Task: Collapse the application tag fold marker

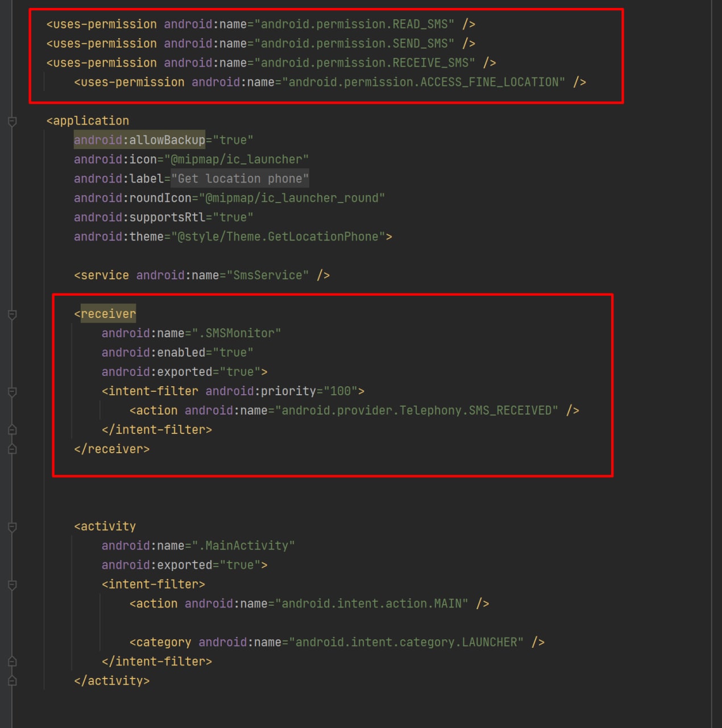Action: [x=12, y=121]
